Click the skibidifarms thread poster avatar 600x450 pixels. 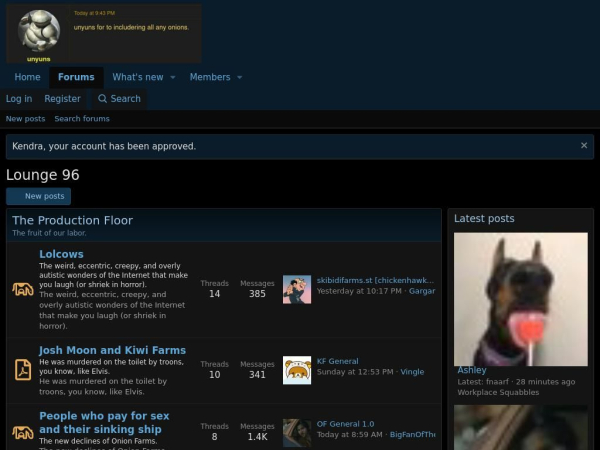297,289
